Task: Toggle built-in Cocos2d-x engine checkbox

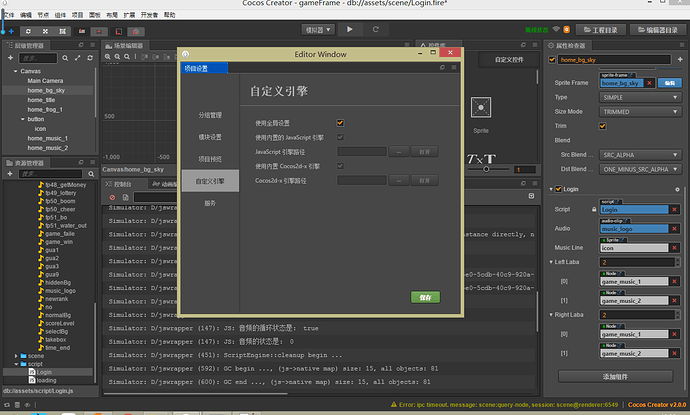Action: coord(340,166)
